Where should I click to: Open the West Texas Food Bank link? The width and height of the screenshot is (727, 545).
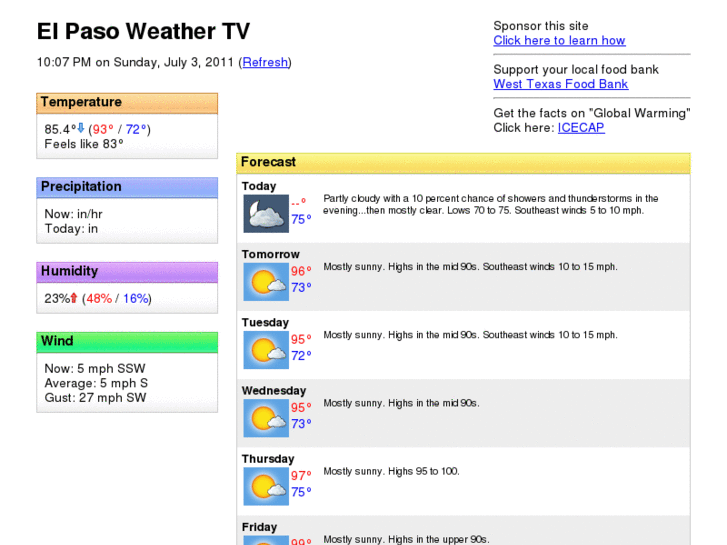click(x=561, y=84)
